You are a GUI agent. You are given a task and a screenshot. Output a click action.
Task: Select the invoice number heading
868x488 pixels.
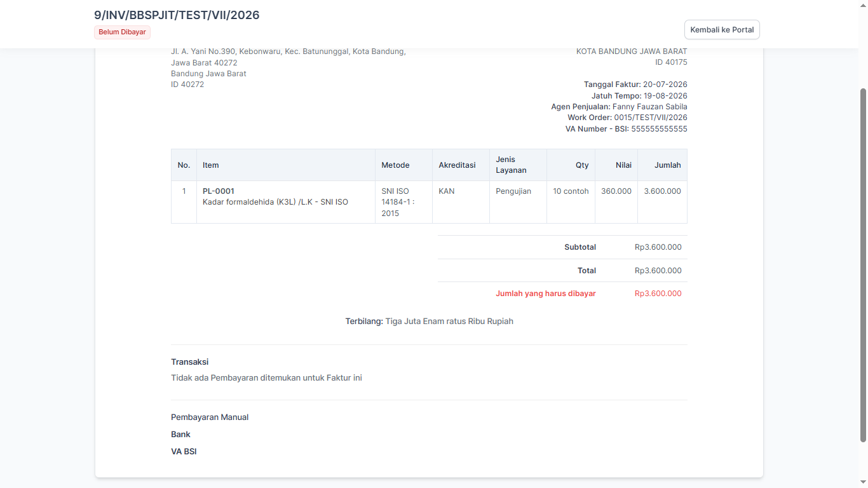(177, 15)
